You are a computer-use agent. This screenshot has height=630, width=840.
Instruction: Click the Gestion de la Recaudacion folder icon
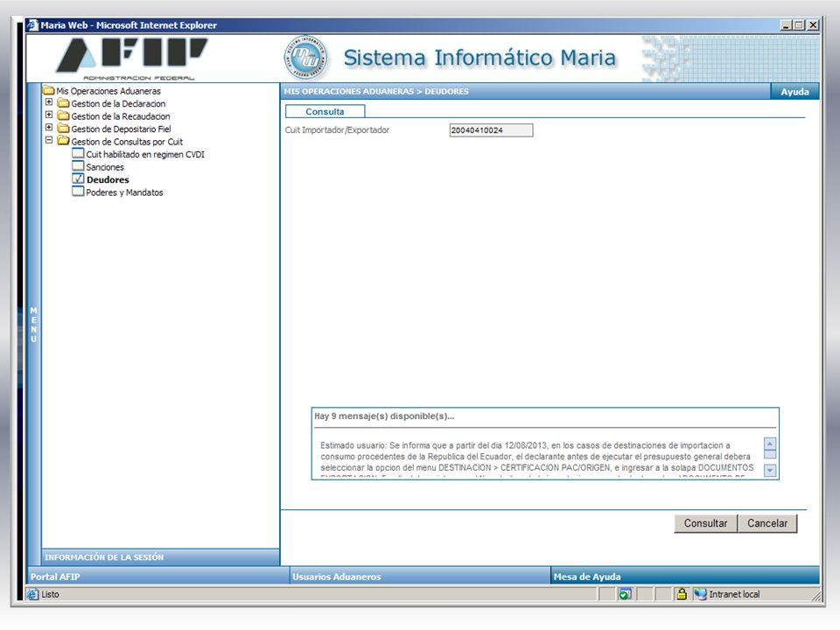tap(64, 115)
